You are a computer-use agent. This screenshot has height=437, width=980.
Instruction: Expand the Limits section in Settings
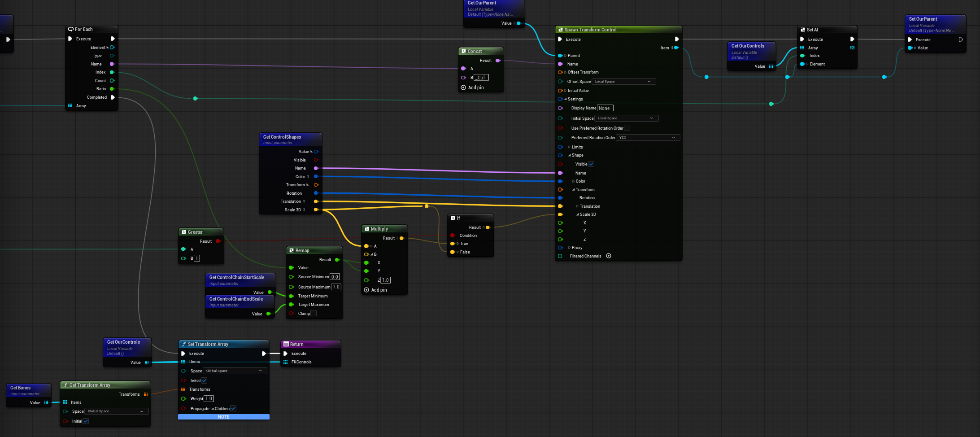(x=570, y=147)
